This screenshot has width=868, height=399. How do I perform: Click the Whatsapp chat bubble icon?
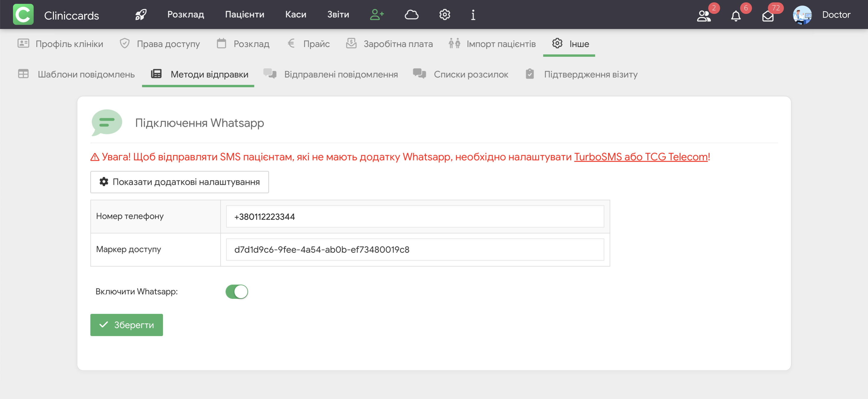107,122
